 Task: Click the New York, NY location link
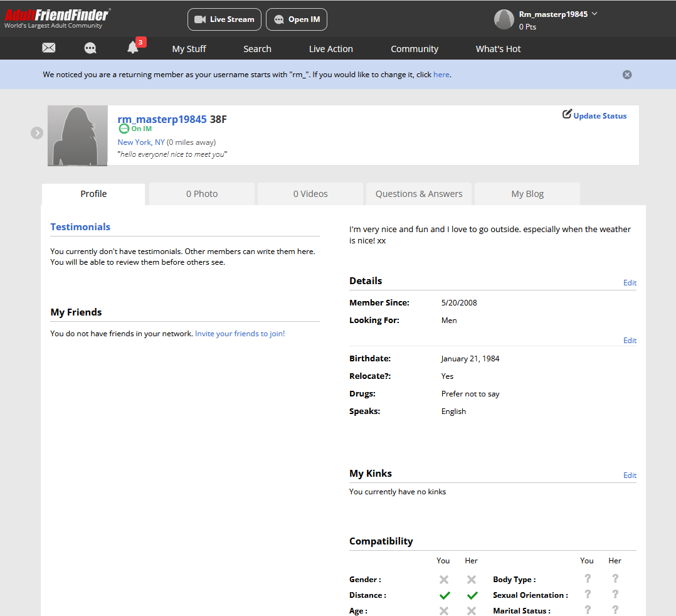click(x=141, y=142)
